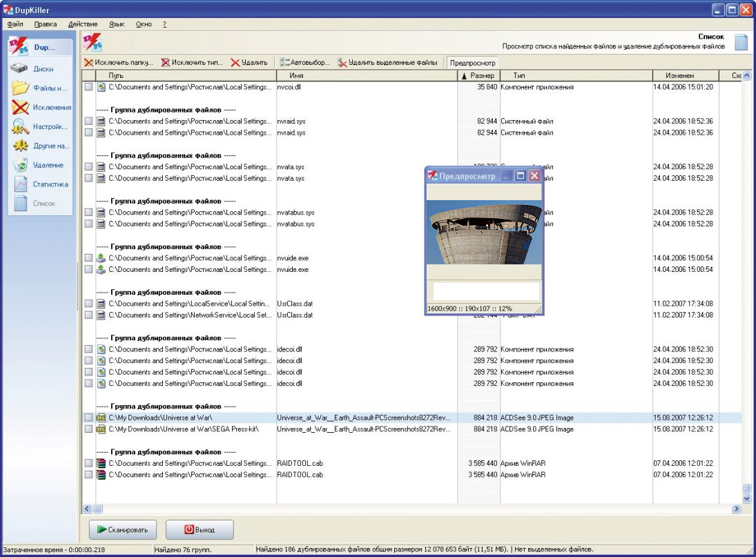This screenshot has width=756, height=557.
Task: Check the SEGA Press-kit JPEG file checkbox
Action: 88,429
